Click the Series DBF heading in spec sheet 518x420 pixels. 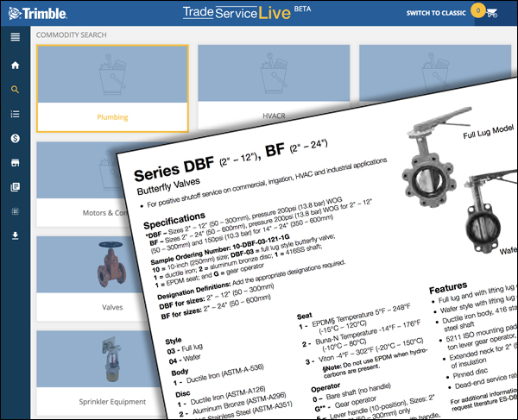(174, 169)
